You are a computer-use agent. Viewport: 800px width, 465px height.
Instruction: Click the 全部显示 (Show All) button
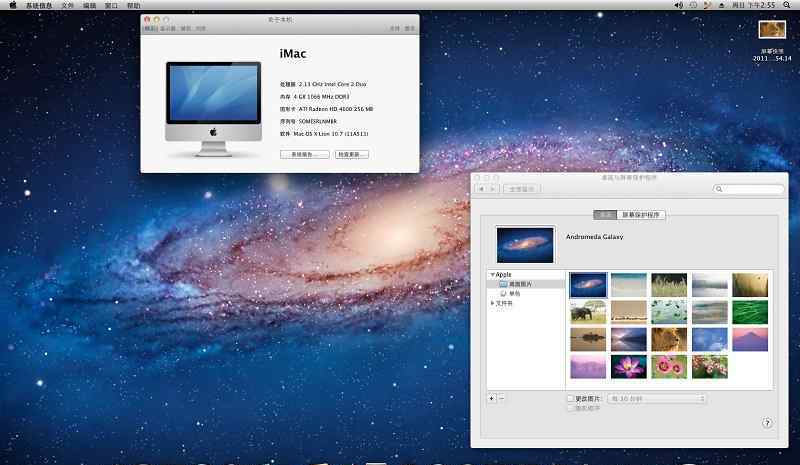(x=522, y=189)
